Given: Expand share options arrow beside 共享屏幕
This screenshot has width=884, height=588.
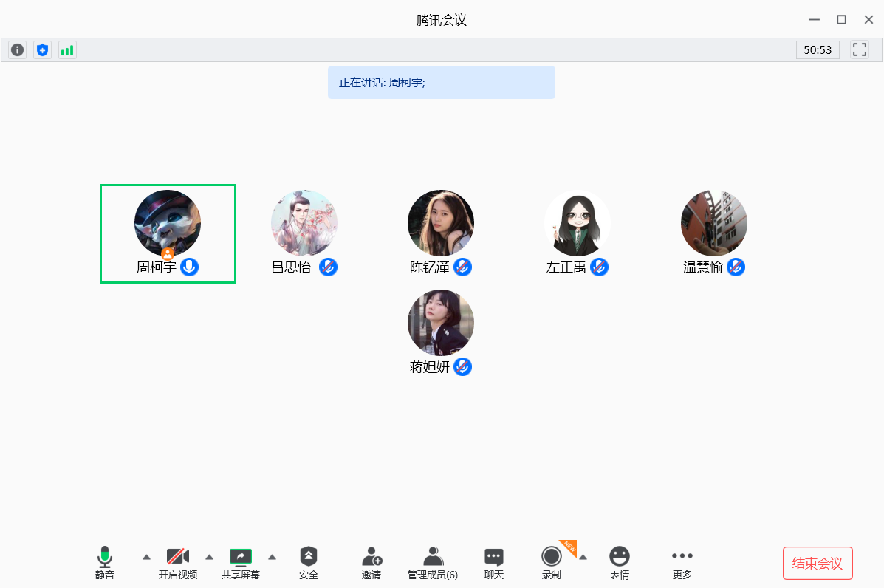Looking at the screenshot, I should pos(272,557).
